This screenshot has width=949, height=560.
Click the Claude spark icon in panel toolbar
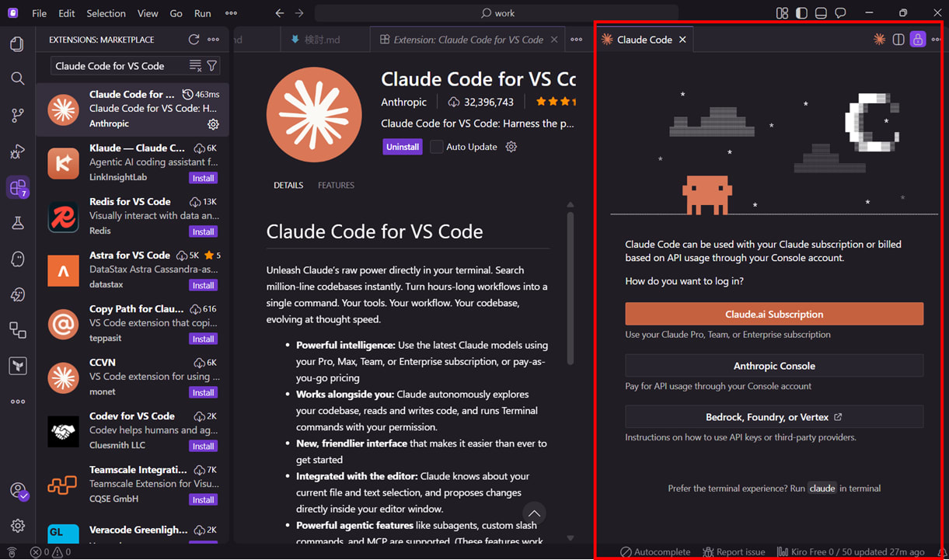879,40
